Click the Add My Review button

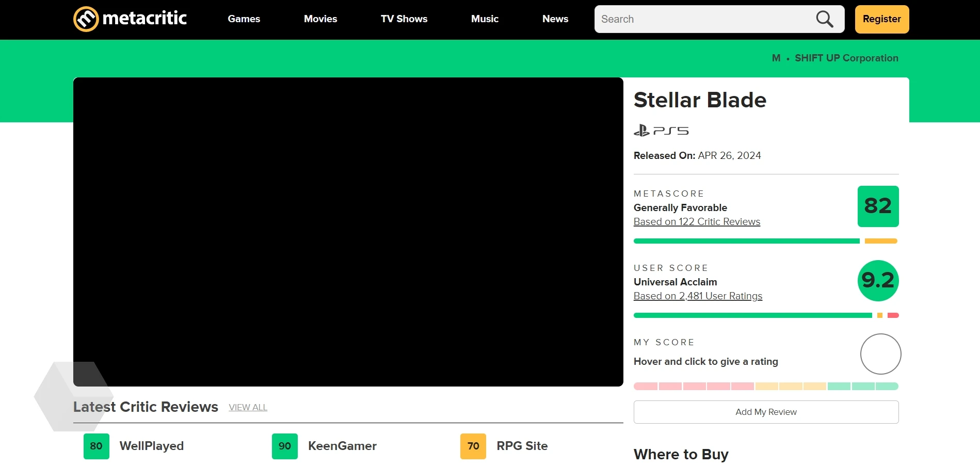[x=766, y=412]
